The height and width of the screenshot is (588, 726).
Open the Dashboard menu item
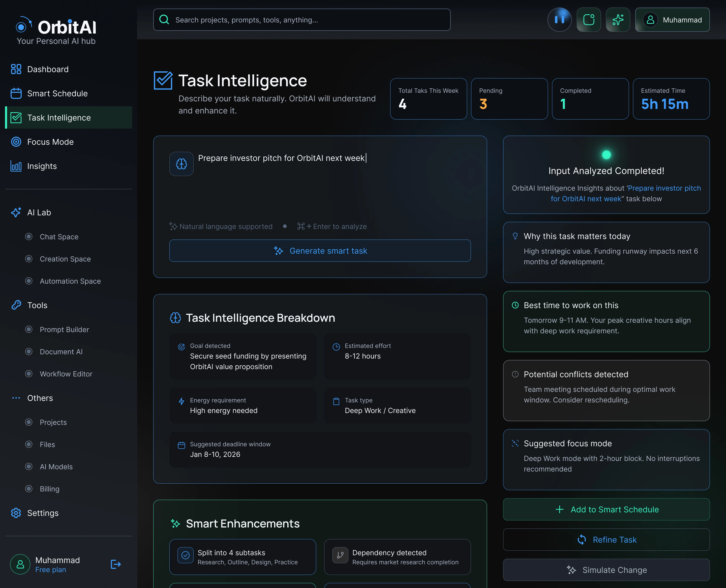[48, 69]
